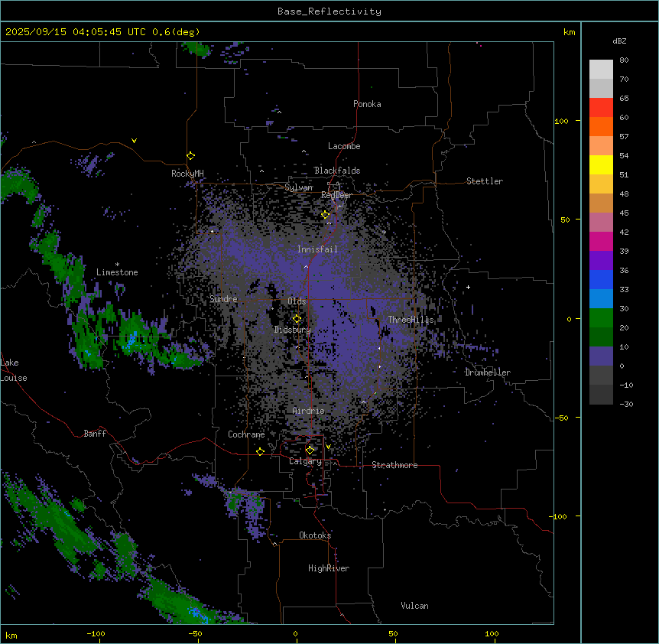Select the orange 57-60 dBZ legend swatch
This screenshot has width=659, height=644.
[601, 127]
